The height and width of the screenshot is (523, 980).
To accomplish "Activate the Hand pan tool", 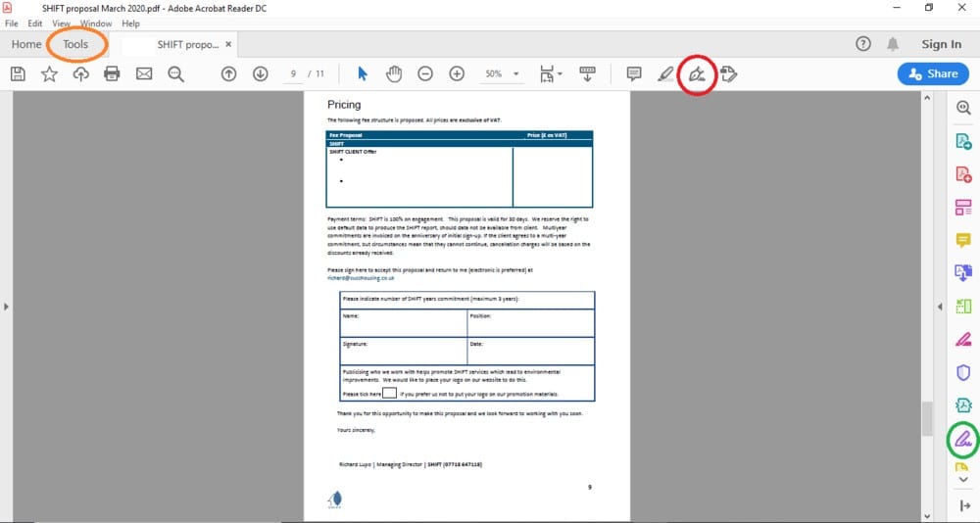I will pyautogui.click(x=394, y=74).
